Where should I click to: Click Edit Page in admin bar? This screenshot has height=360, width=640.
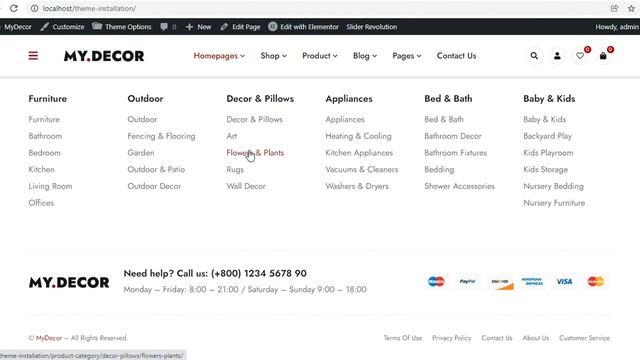point(240,27)
